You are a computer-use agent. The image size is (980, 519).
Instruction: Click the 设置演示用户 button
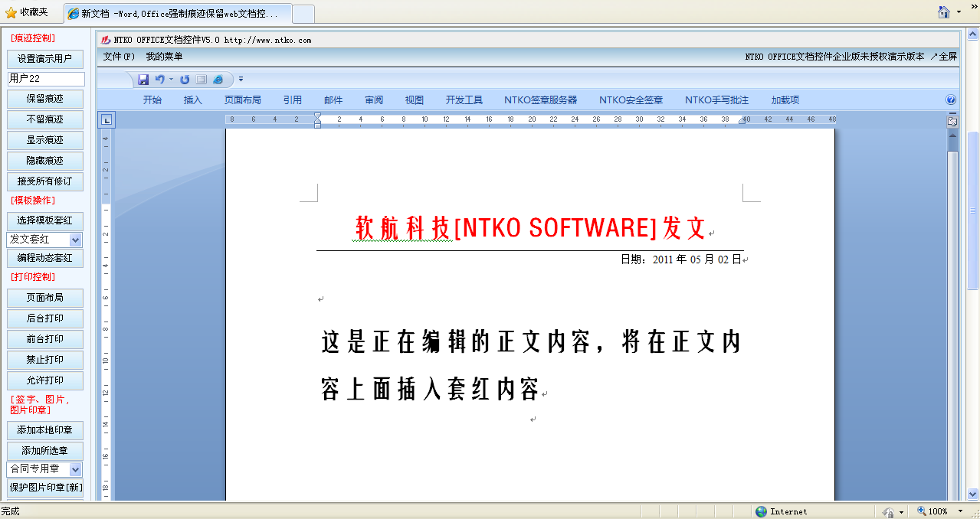[x=45, y=59]
